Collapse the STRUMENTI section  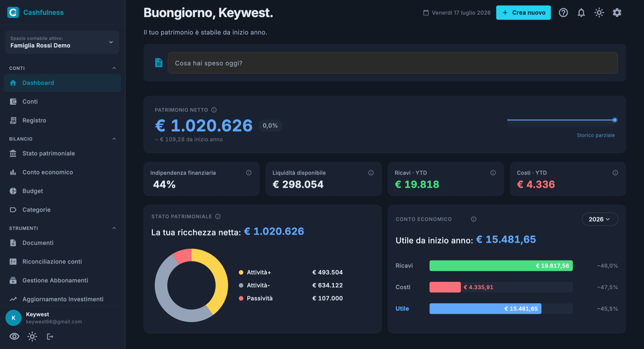114,228
